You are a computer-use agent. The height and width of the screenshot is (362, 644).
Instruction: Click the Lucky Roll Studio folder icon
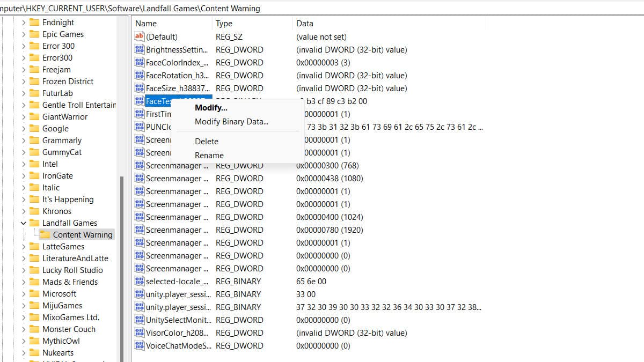coord(34,270)
